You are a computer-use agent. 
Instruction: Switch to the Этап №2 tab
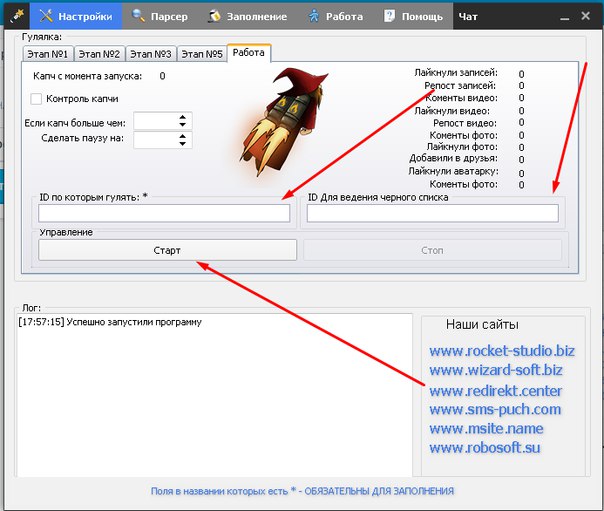pos(99,54)
